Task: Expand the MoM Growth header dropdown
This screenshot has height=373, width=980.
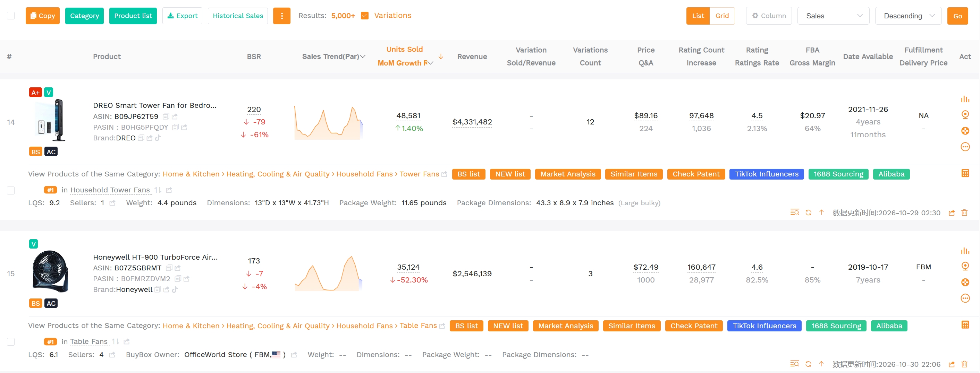Action: click(430, 63)
